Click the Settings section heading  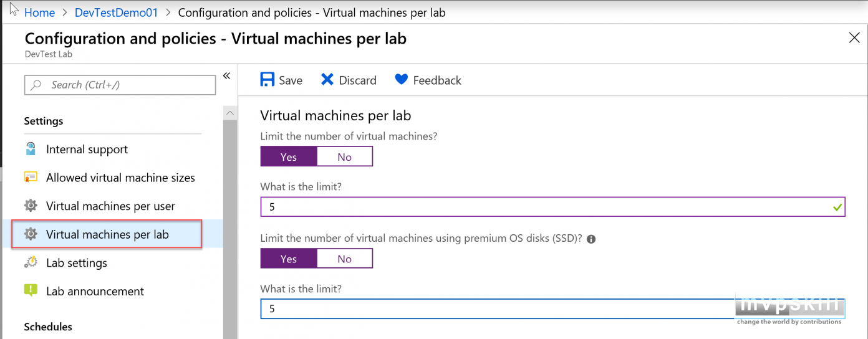[x=44, y=121]
